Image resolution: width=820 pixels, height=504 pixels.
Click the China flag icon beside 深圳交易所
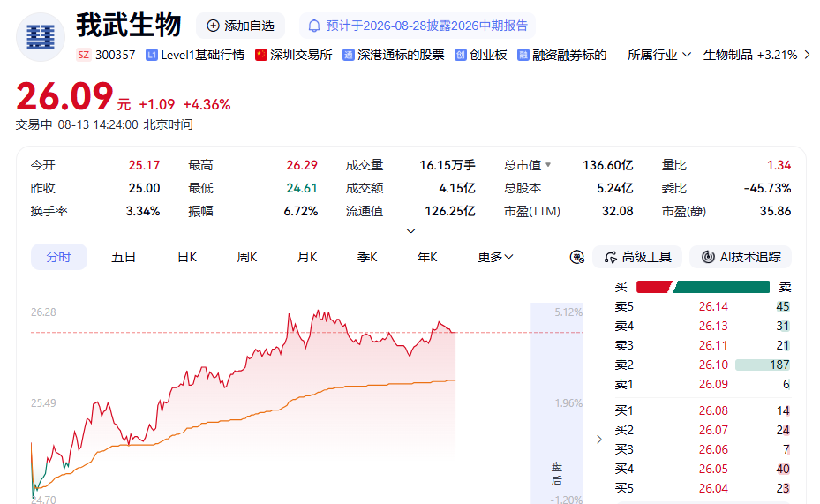pyautogui.click(x=261, y=55)
